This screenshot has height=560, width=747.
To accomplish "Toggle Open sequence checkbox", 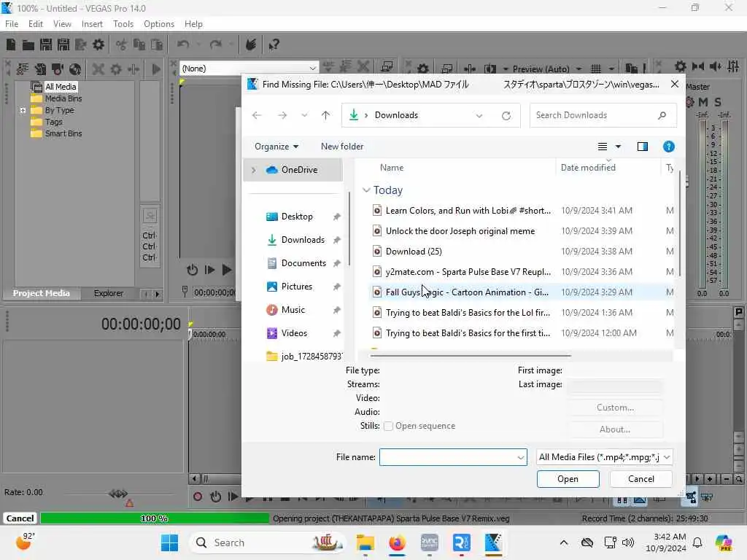I will (388, 426).
